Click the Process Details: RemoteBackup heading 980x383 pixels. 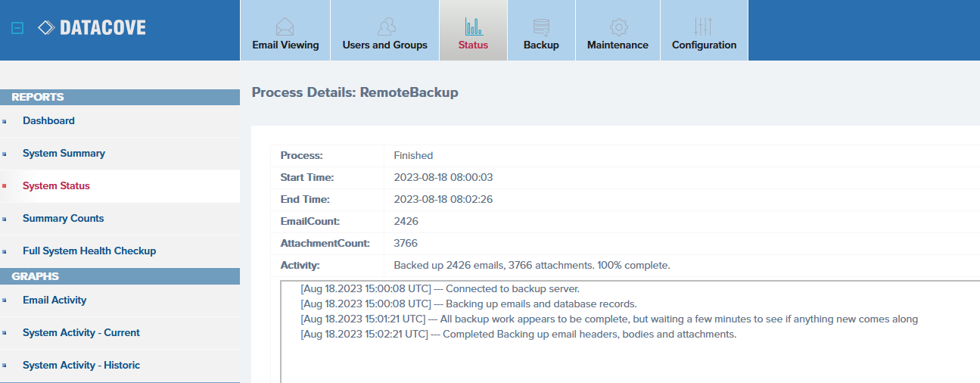[355, 92]
